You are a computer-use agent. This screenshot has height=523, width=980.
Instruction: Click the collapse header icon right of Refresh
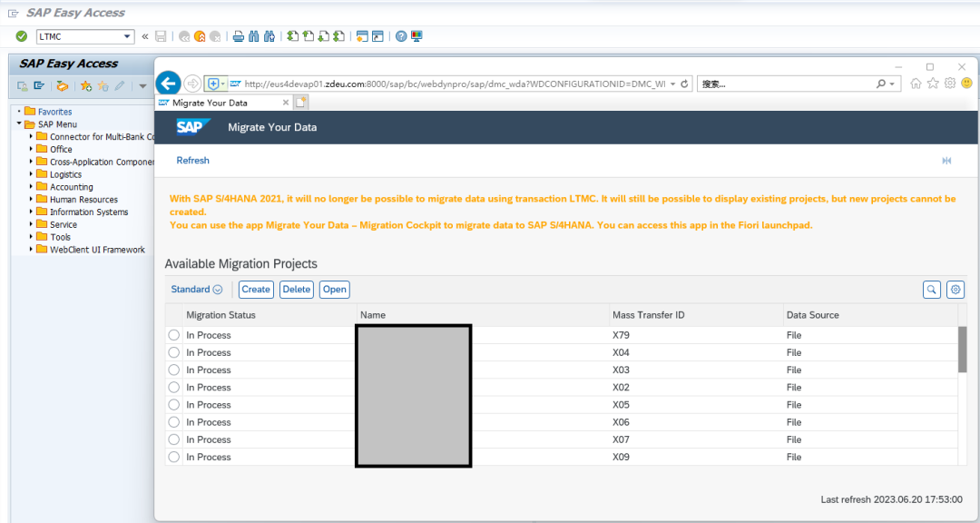point(946,161)
